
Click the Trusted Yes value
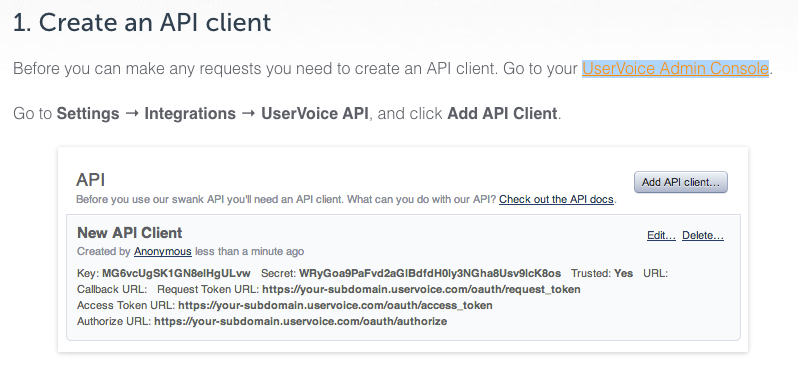[x=623, y=273]
